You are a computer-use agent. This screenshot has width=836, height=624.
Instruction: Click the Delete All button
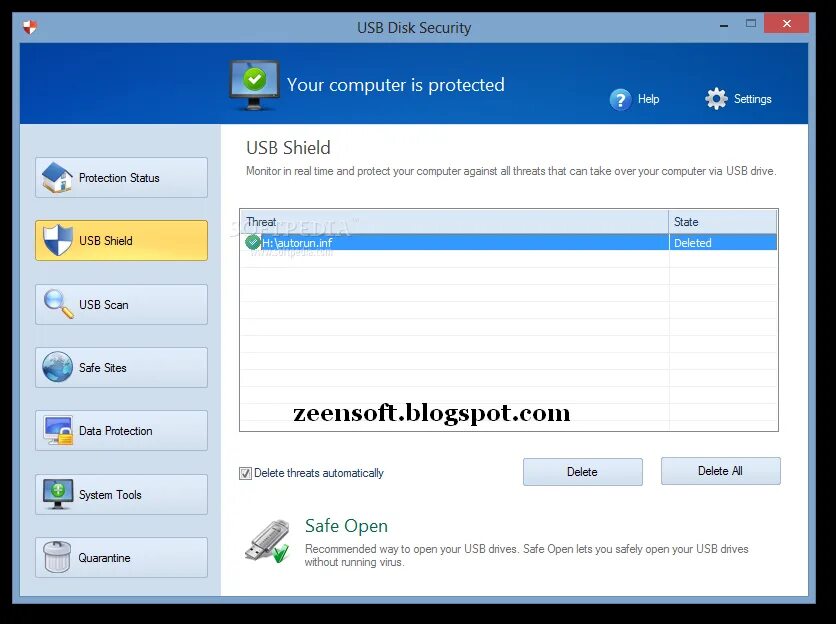721,471
